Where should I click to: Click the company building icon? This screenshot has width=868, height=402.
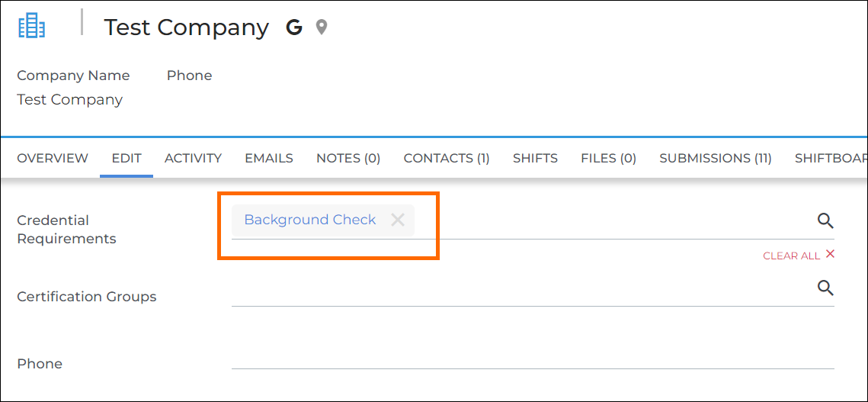tap(32, 26)
